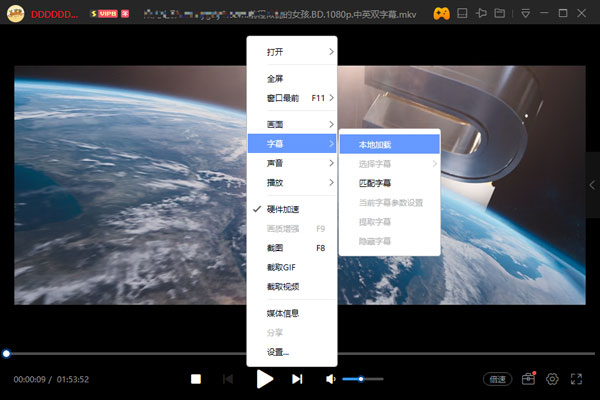Enter fullscreen via bottom-right expand icon
The height and width of the screenshot is (400, 600).
[576, 379]
